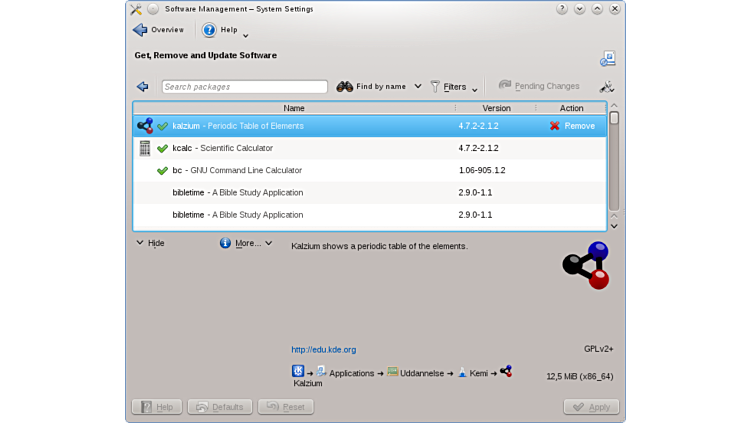Click the More info icon
The width and height of the screenshot is (752, 423).
[x=225, y=243]
